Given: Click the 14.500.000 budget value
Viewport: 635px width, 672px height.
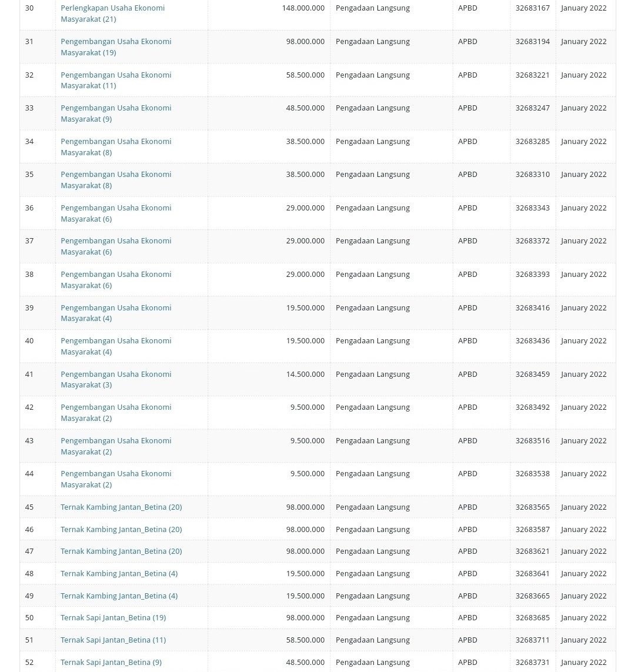Looking at the screenshot, I should coord(305,374).
